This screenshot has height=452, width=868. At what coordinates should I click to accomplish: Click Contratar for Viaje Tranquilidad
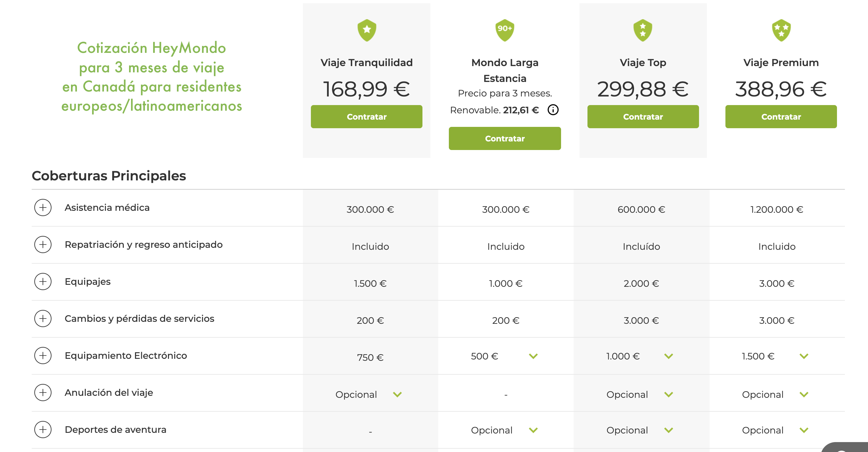[x=367, y=117]
